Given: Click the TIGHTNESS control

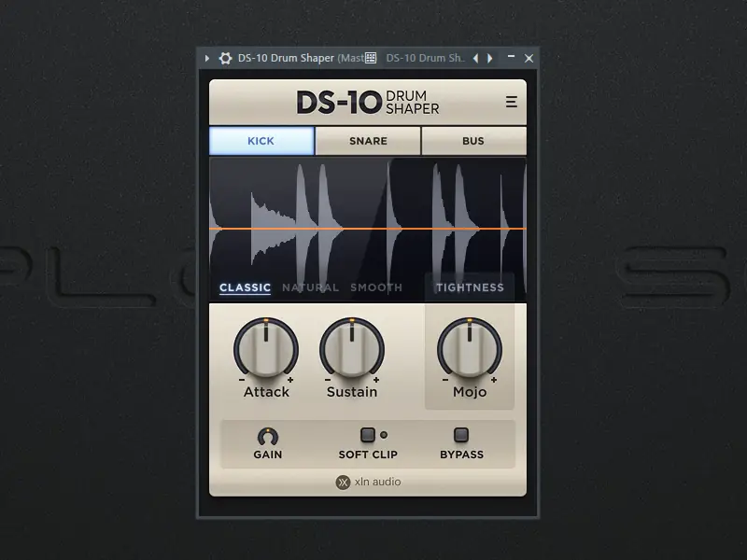Looking at the screenshot, I should tap(470, 287).
